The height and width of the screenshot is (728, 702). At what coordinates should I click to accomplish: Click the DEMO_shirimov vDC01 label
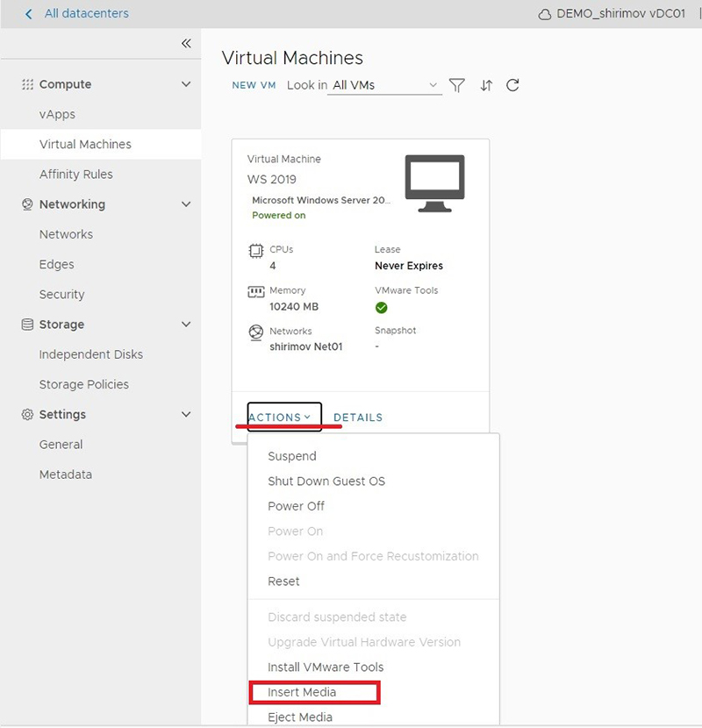point(620,14)
